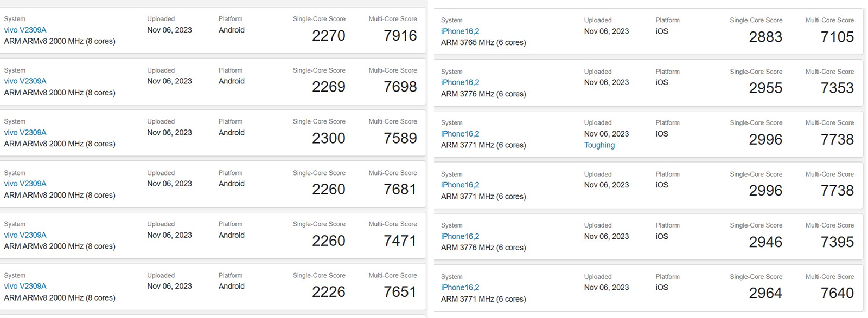The height and width of the screenshot is (318, 868).
Task: Open iPhone16,2 link in the Toughing row
Action: (460, 134)
